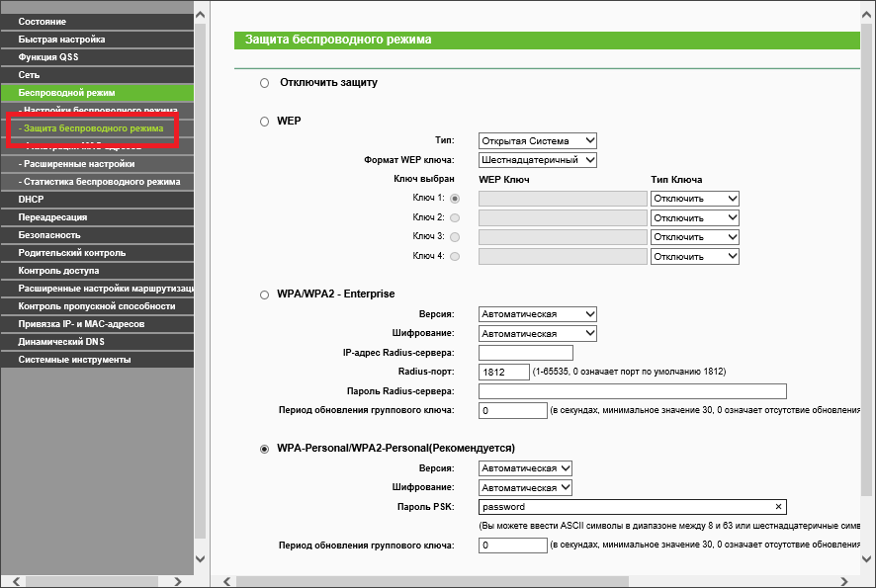Click sidebar scrollbar down arrow
Screen dimensions: 876x588
coord(201,558)
